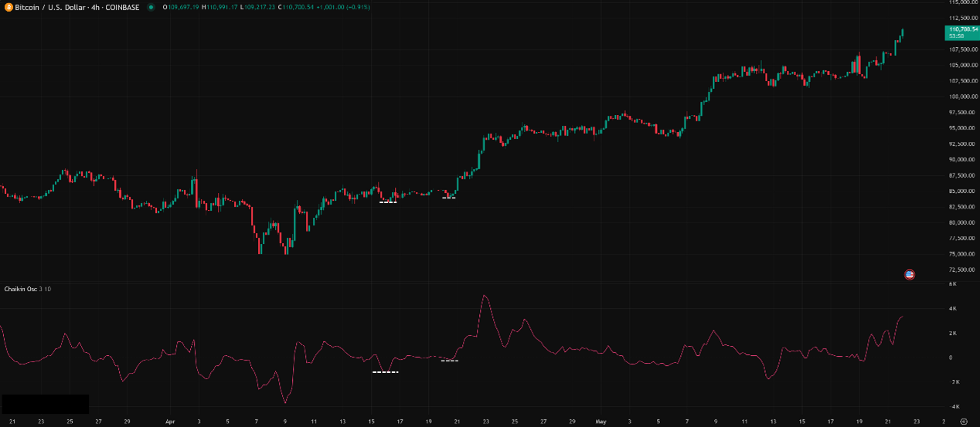Open the Bitcoin / U.S. Dollar symbol title
980x427 pixels.
click(51, 7)
